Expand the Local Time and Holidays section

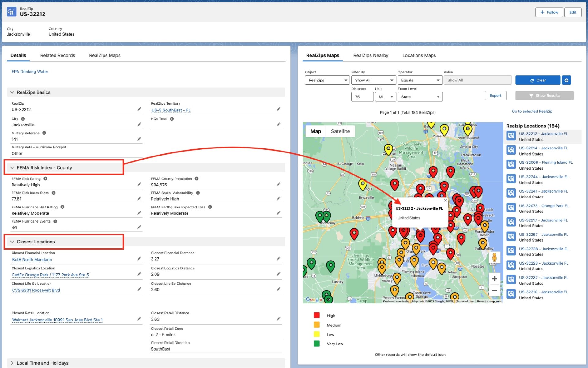click(x=13, y=363)
